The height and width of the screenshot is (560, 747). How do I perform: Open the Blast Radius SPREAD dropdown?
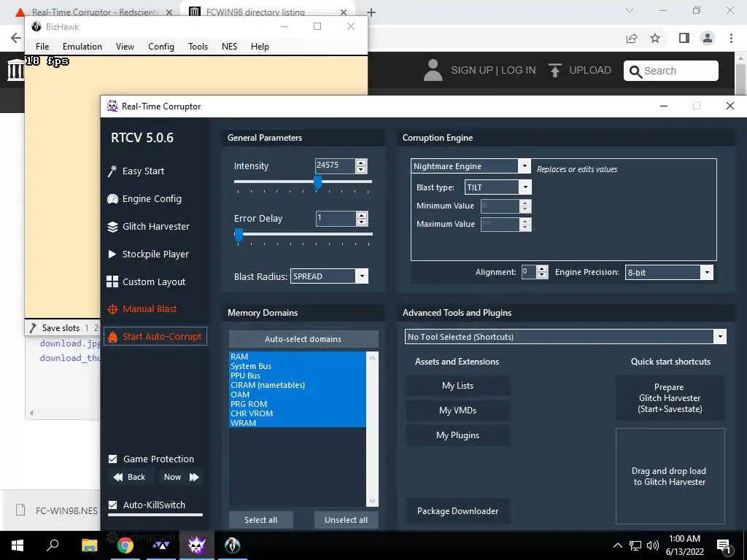[362, 276]
